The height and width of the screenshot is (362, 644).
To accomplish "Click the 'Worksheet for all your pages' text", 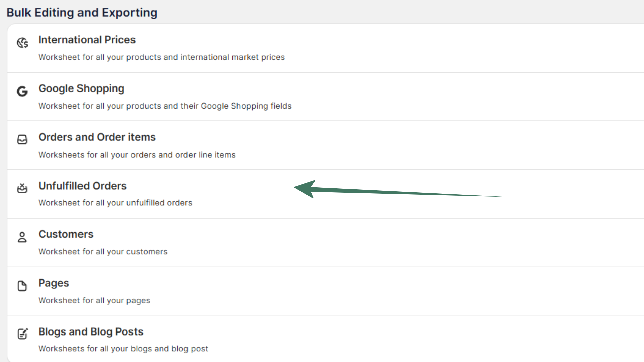I will [x=94, y=301].
